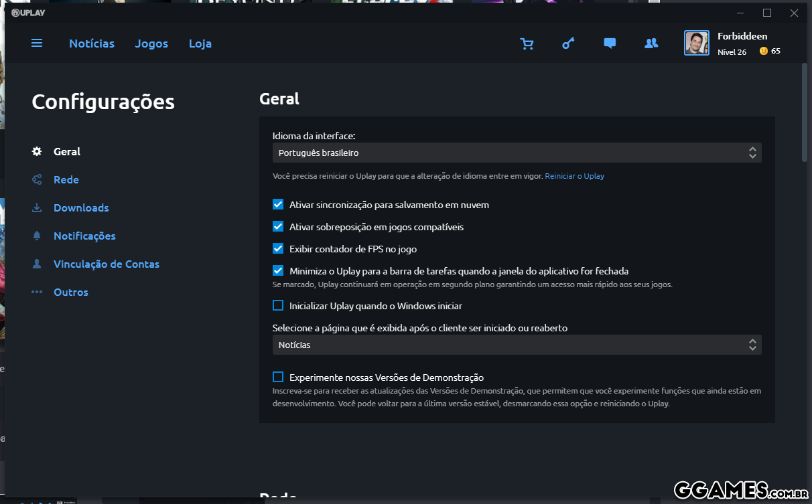The height and width of the screenshot is (504, 812).
Task: Expand the Notícias start page dropdown
Action: [x=517, y=345]
